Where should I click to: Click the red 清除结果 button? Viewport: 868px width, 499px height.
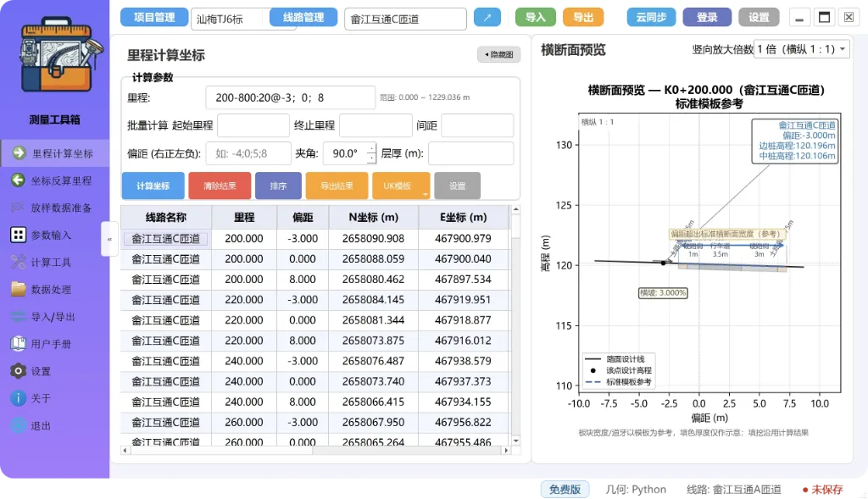[x=220, y=186]
